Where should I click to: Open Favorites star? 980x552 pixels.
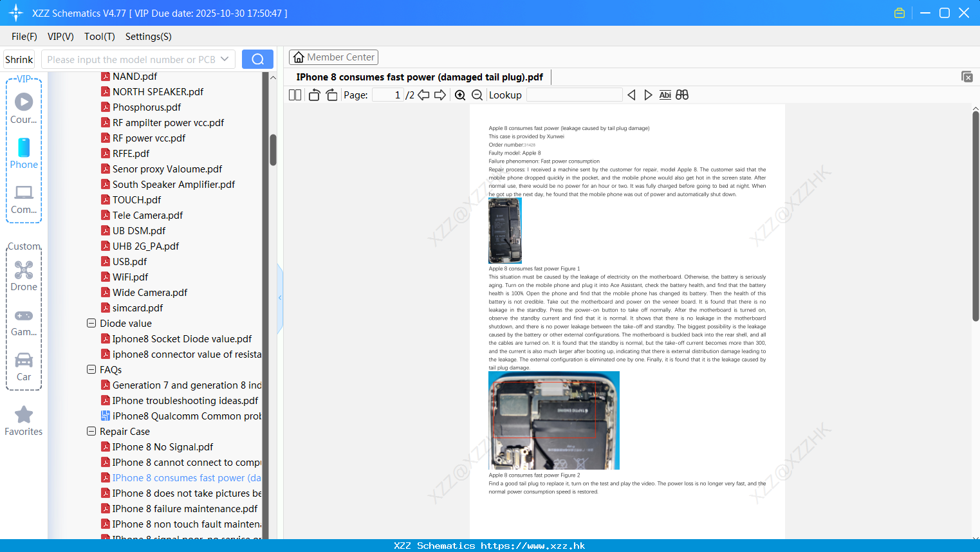(24, 421)
